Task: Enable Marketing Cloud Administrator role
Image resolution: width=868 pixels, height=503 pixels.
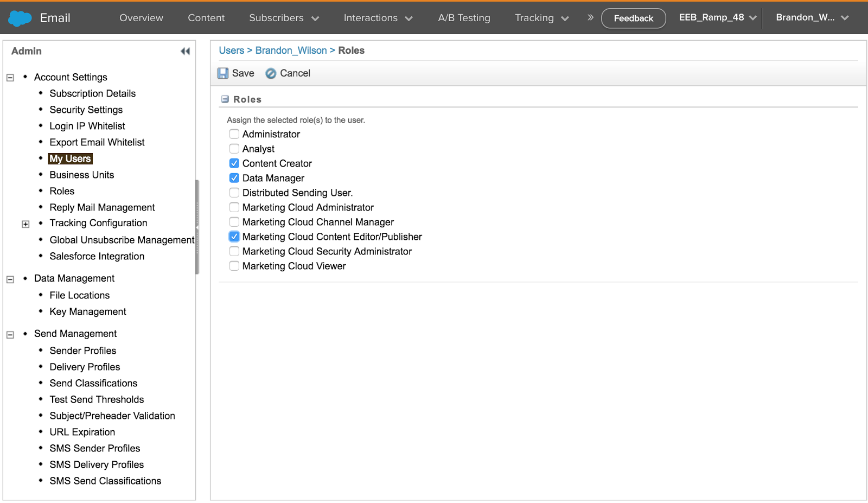Action: pyautogui.click(x=234, y=207)
